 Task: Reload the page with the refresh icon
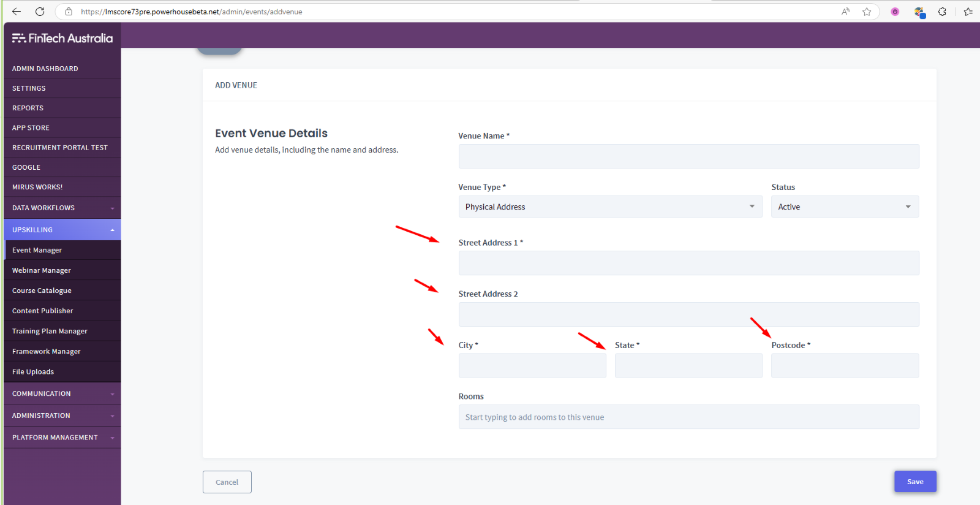click(40, 12)
